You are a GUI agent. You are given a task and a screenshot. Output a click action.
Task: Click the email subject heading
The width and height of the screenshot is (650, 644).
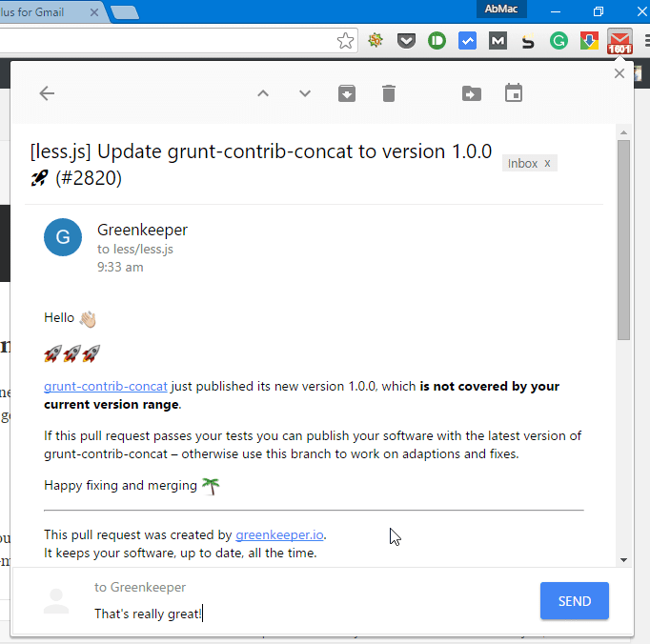[261, 165]
